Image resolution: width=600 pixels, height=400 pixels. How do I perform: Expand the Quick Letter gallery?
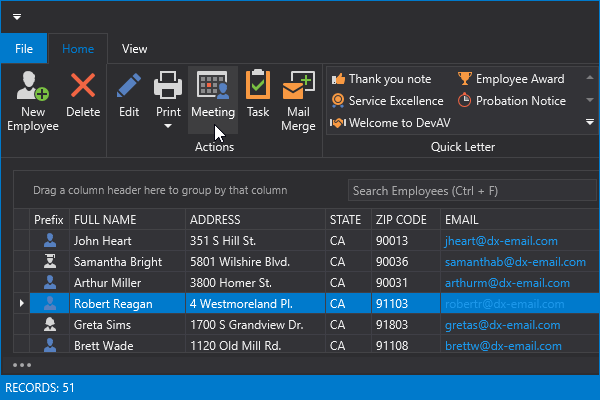[589, 122]
